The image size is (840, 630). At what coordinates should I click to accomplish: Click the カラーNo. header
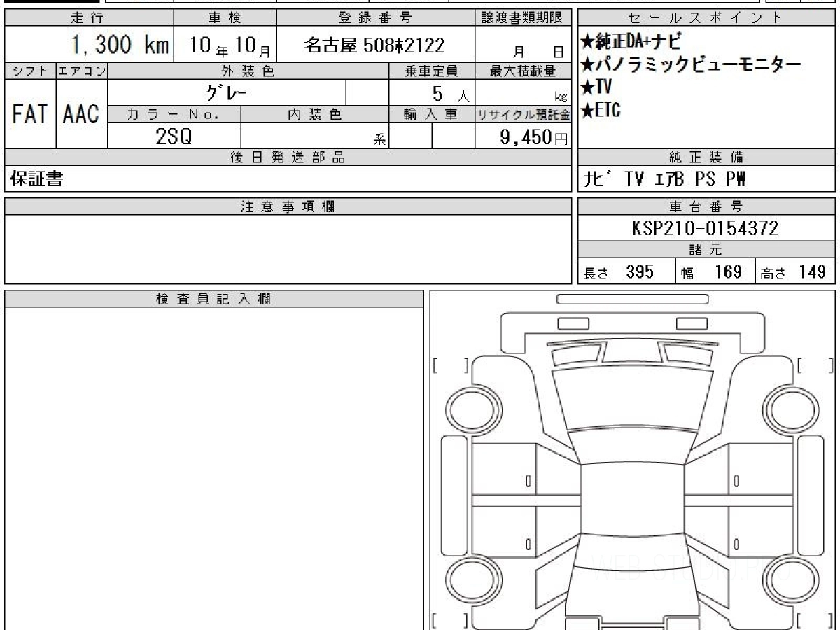pyautogui.click(x=174, y=114)
